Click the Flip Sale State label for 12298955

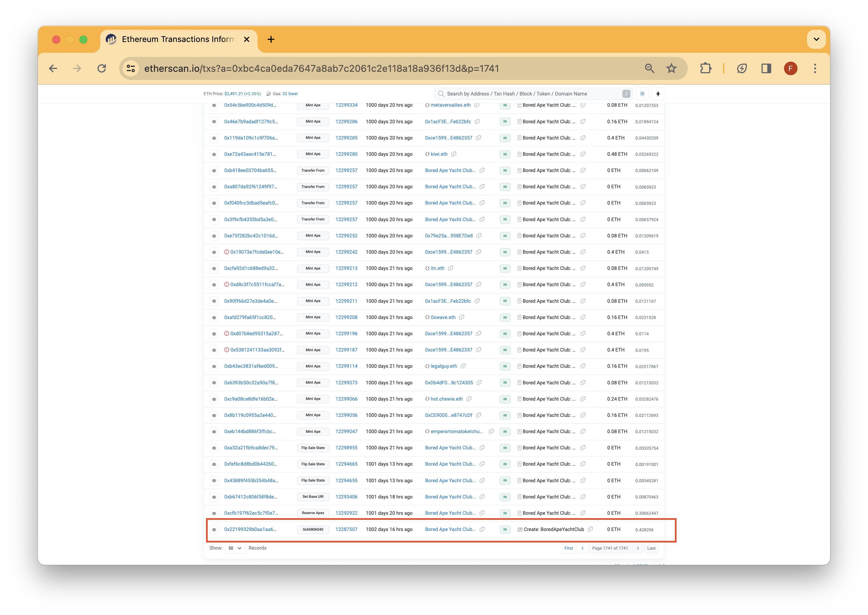point(313,448)
